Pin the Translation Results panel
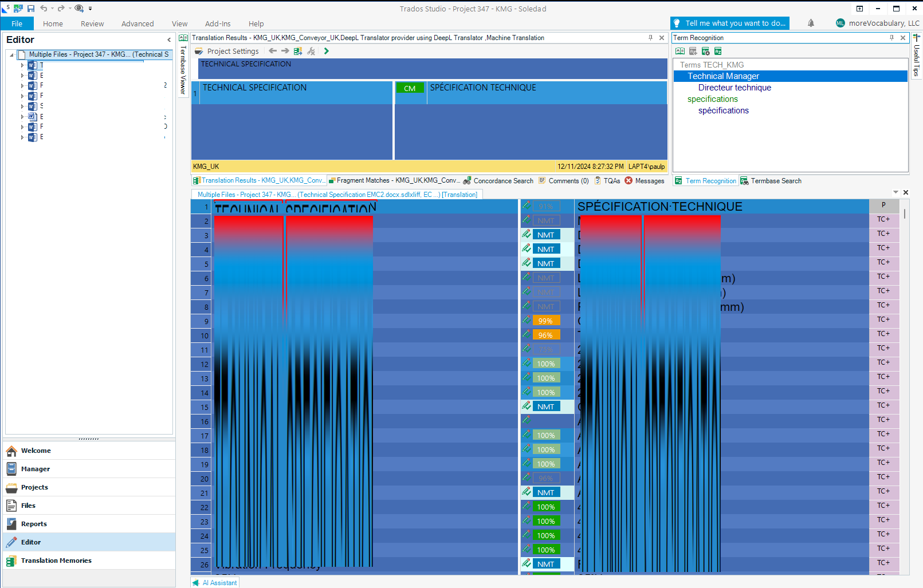 pos(650,38)
